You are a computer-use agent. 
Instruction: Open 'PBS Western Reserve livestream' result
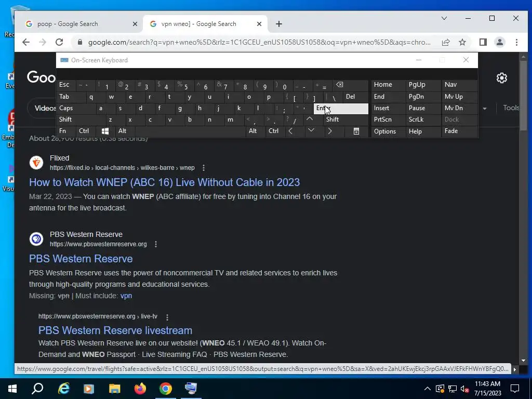(x=115, y=330)
